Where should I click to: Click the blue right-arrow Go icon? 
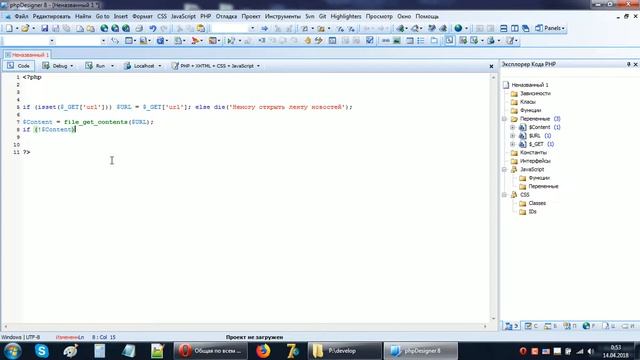point(264,28)
